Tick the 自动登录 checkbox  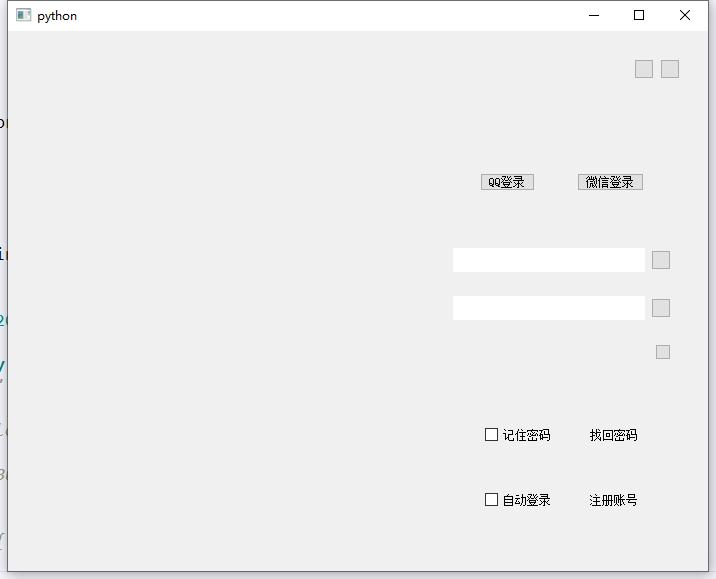click(x=492, y=500)
